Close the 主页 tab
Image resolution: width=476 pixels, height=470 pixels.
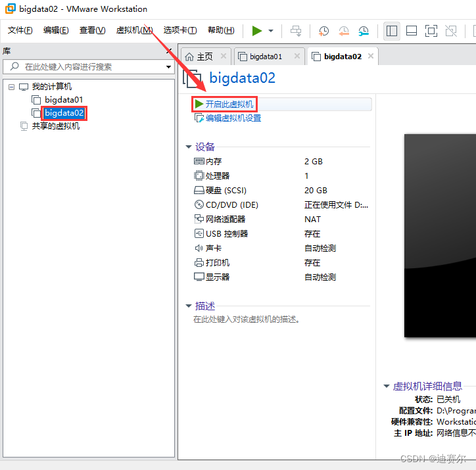[x=224, y=56]
